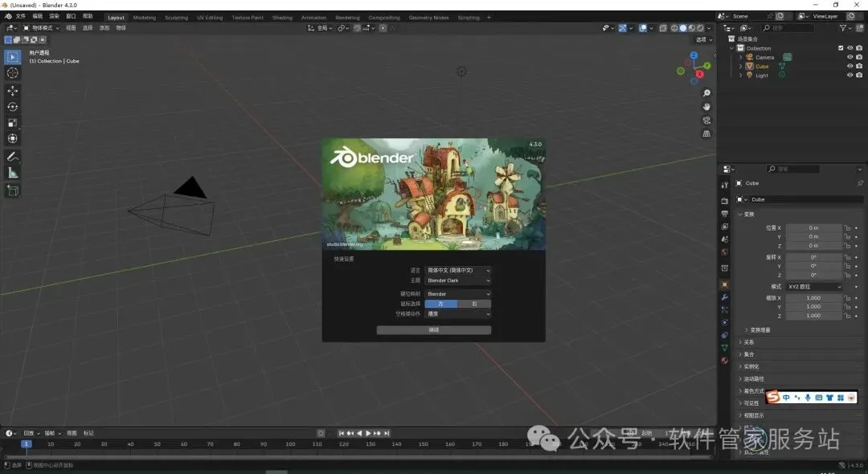Click the viewport pan hand icon

706,106
